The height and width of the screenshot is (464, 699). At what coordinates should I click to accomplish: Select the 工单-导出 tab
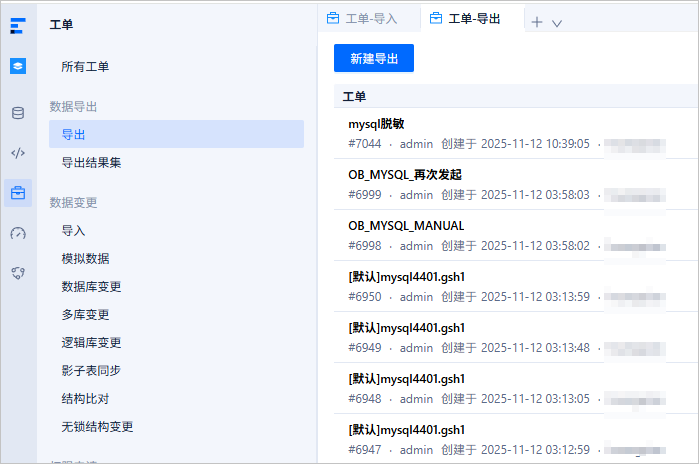pyautogui.click(x=465, y=19)
